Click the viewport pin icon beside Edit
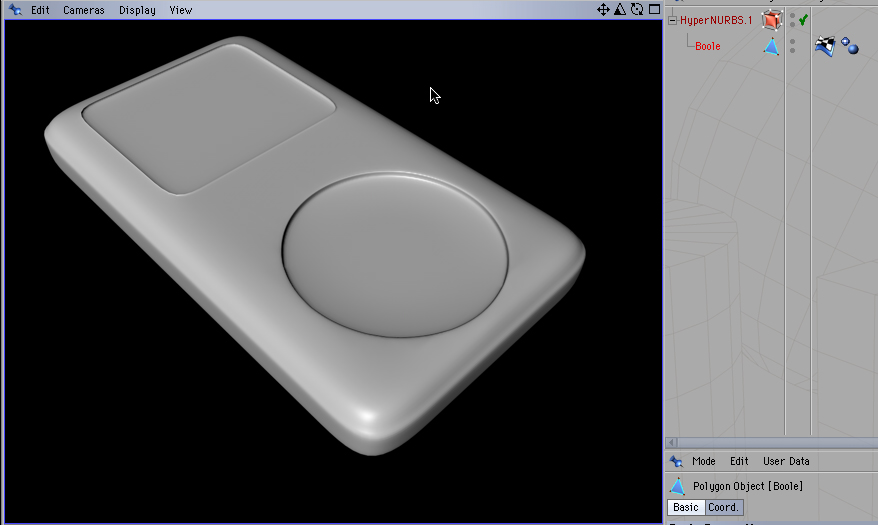Screen dimensions: 878x525 coord(15,10)
